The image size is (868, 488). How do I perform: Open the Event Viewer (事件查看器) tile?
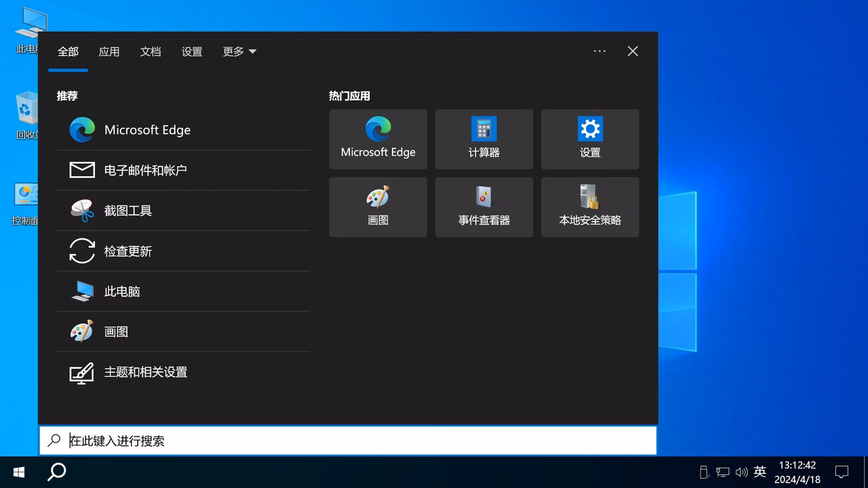coord(484,207)
